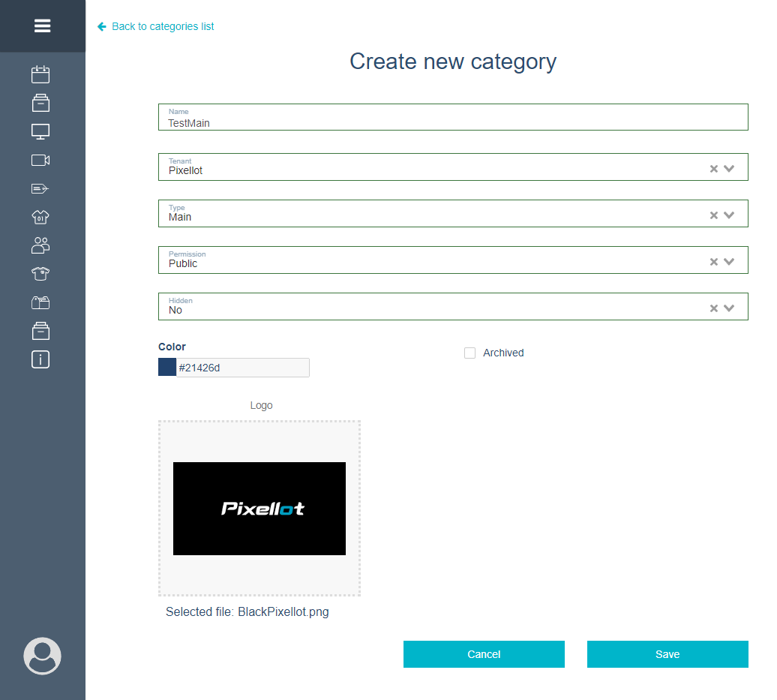Open the monitor screen icon in sidebar
Image resolution: width=777 pixels, height=700 pixels.
pyautogui.click(x=40, y=131)
